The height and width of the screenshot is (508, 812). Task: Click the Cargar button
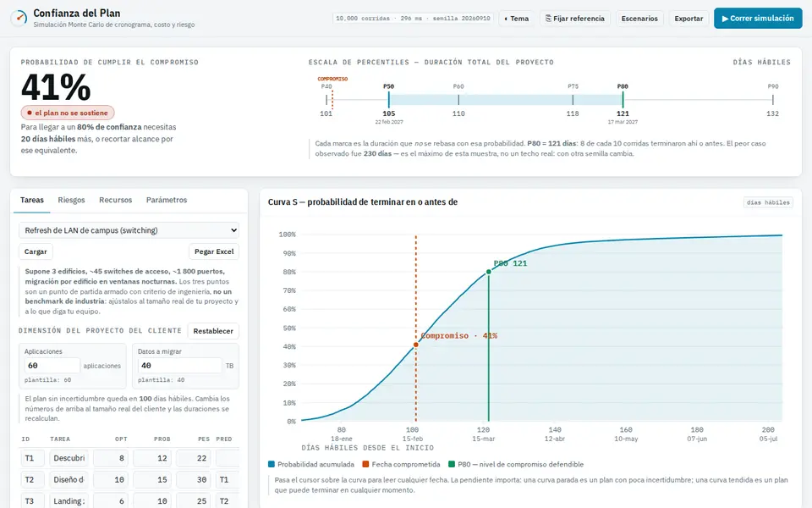[36, 252]
